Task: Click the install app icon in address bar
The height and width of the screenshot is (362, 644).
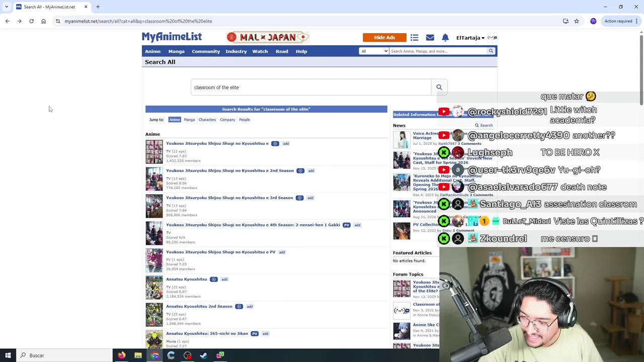Action: pos(566,21)
